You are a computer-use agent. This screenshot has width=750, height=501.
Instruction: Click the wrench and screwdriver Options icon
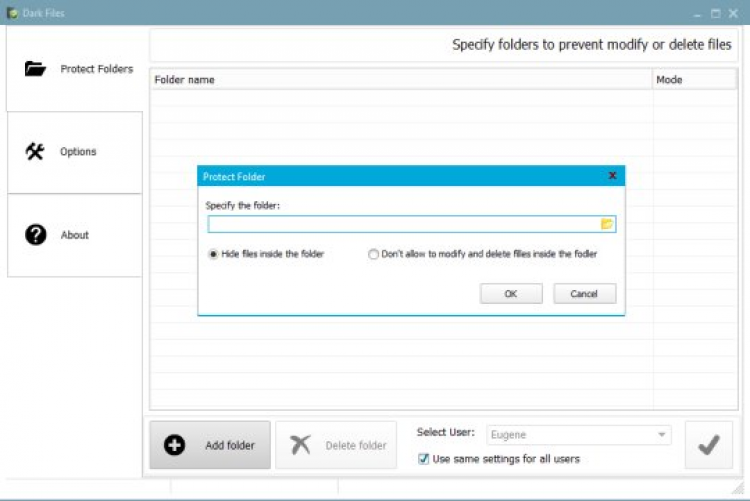35,152
